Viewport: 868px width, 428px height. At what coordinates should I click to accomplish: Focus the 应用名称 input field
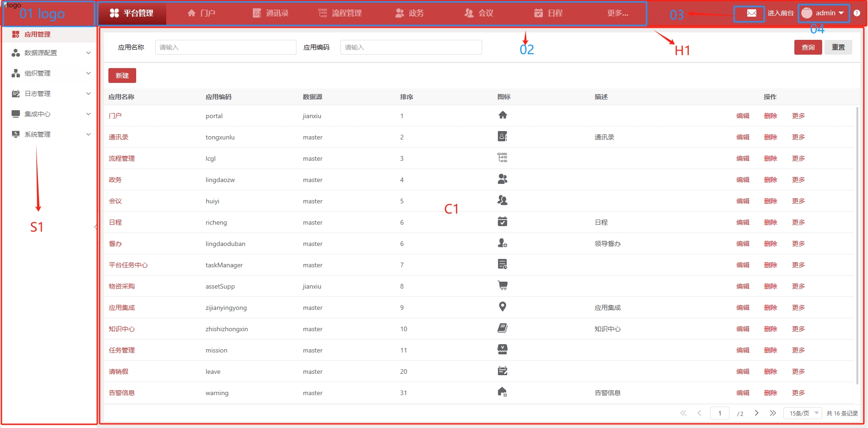click(x=226, y=47)
